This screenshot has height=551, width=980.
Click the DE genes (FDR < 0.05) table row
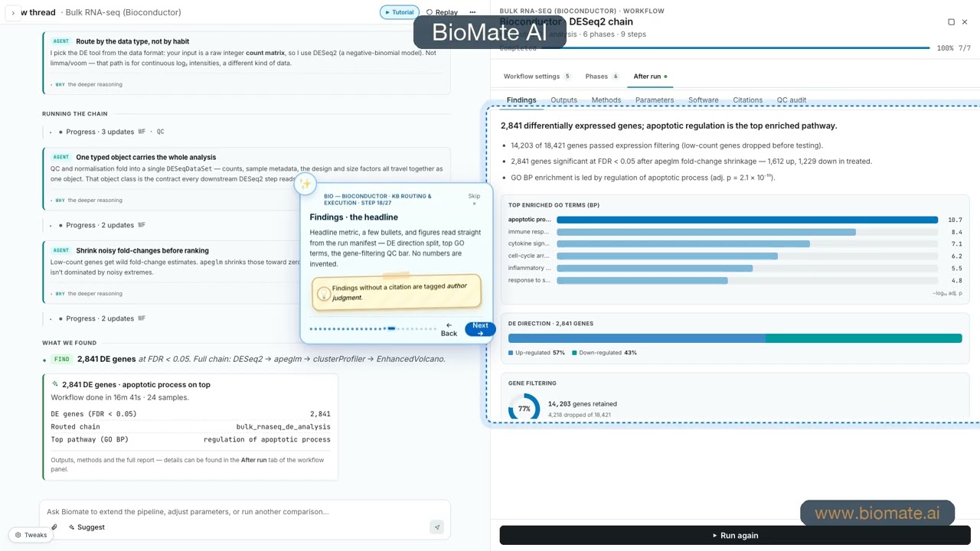coord(191,414)
